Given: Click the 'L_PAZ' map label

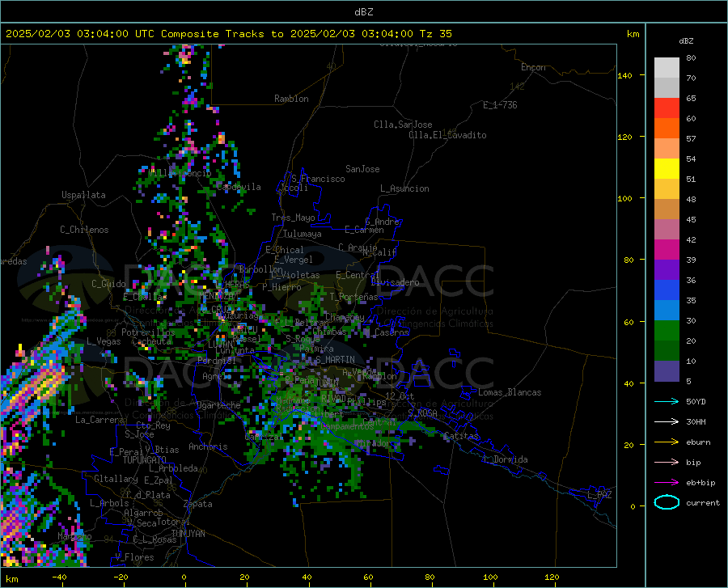Looking at the screenshot, I should coord(599,495).
